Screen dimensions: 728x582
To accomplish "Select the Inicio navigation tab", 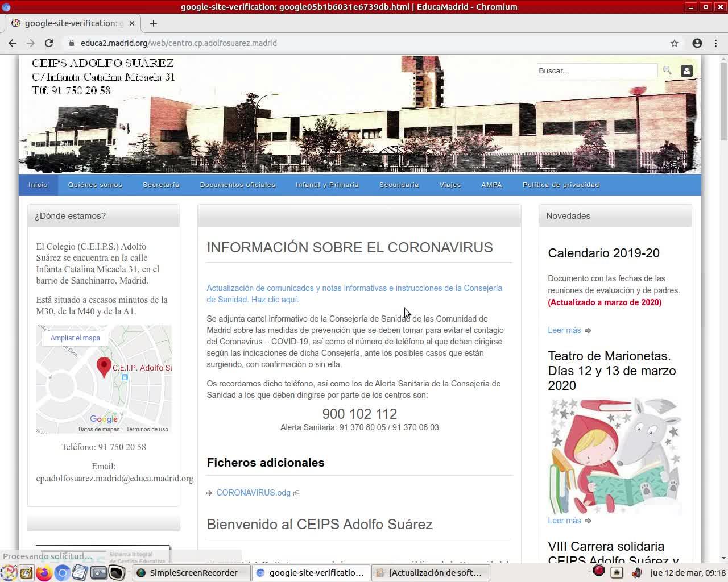I will pyautogui.click(x=38, y=185).
